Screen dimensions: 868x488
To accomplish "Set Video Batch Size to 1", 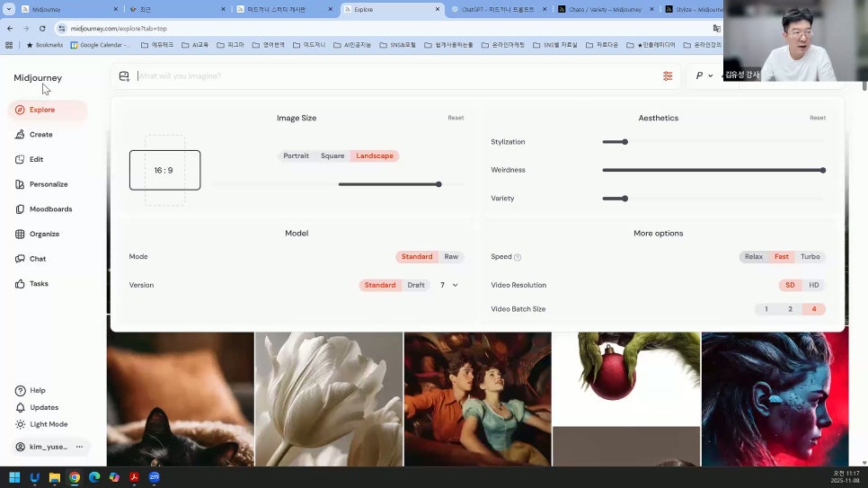I will [766, 309].
